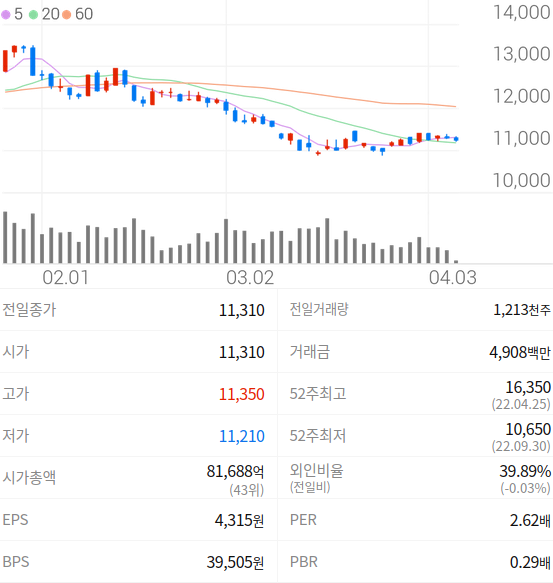Click the green 20-day moving average legend dot
Viewport: 553px width, 583px height.
[33, 15]
